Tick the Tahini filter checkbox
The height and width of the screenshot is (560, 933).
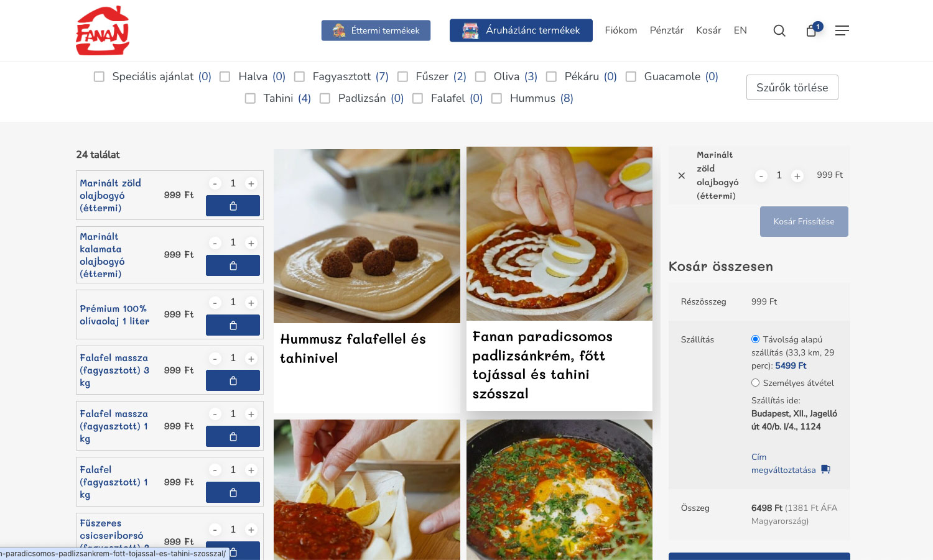click(x=251, y=99)
